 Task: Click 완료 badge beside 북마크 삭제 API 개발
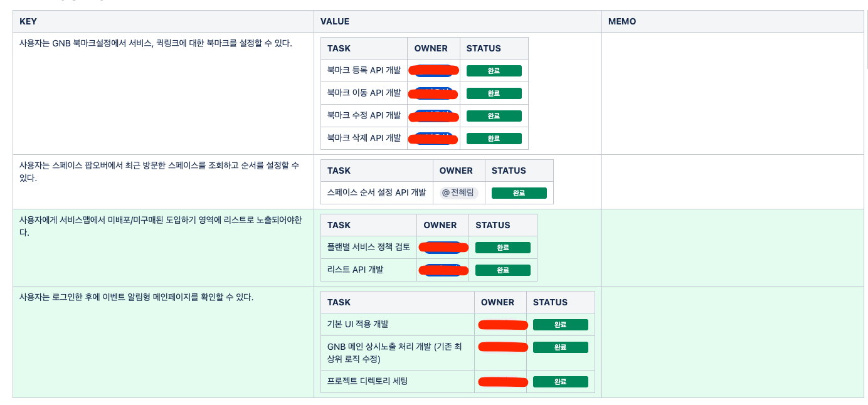click(x=494, y=139)
